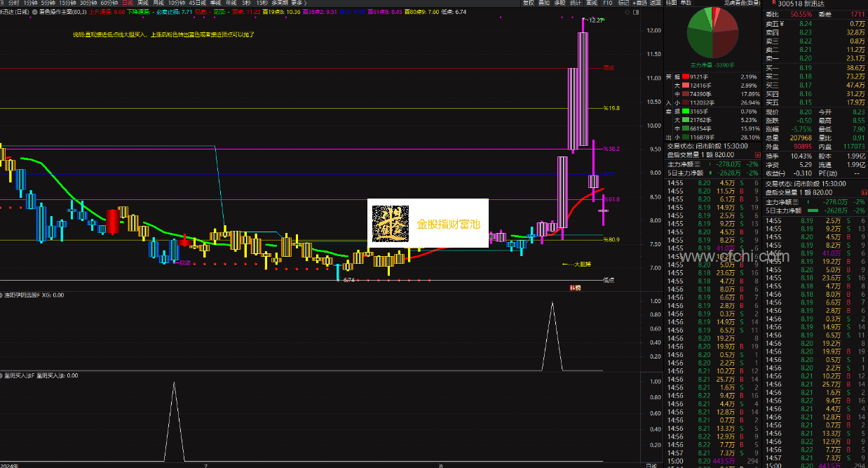Screen dimensions: 868x468
Task: Click the 涨停 label on chart
Action: click(x=575, y=288)
